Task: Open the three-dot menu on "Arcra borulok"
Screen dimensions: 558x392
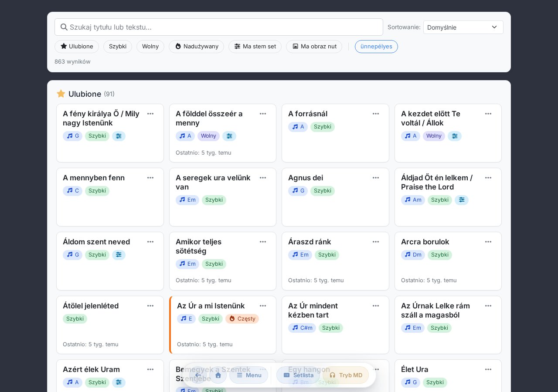Action: click(488, 242)
